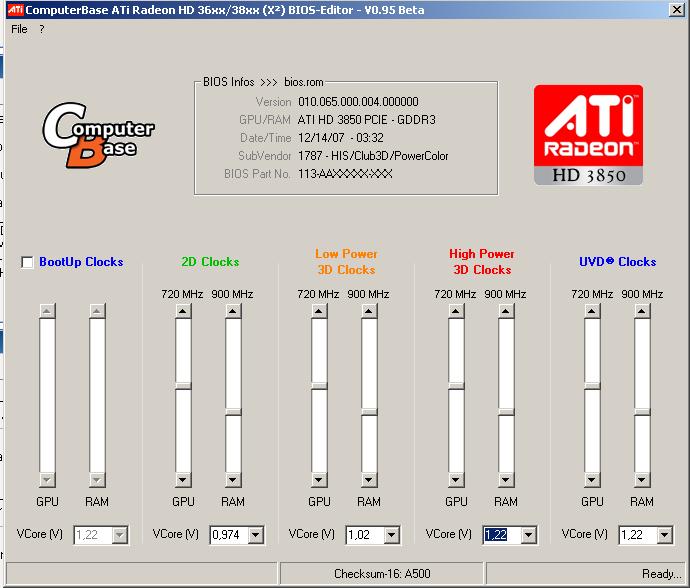Click the SubVendor 1787 - HIS/Club3D/PowerColor text
The height and width of the screenshot is (588, 690).
pos(373,156)
